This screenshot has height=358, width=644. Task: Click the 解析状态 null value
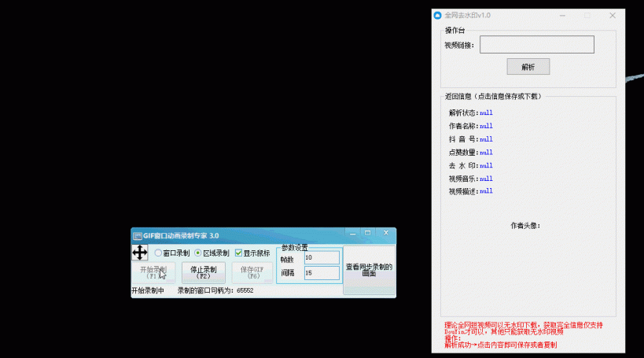486,113
